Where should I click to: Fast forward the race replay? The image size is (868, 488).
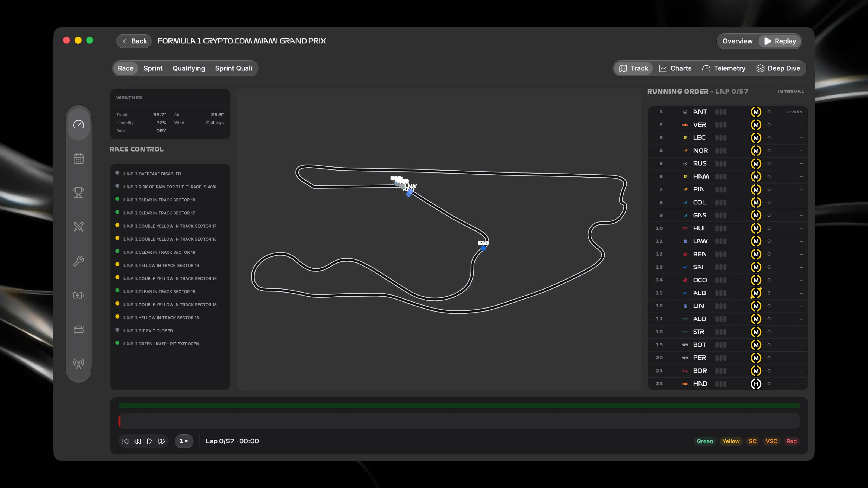coord(162,441)
